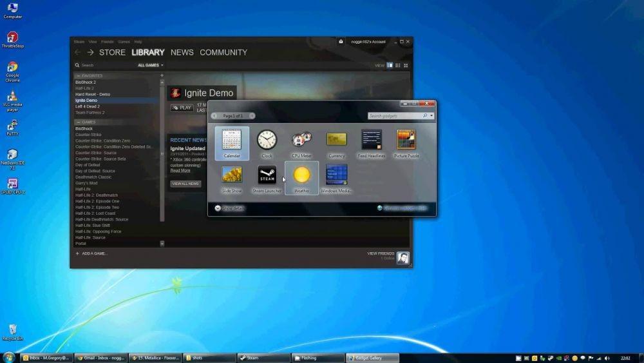Open the COMMUNITY tab in Steam
Image resolution: width=644 pixels, height=363 pixels.
(x=223, y=53)
